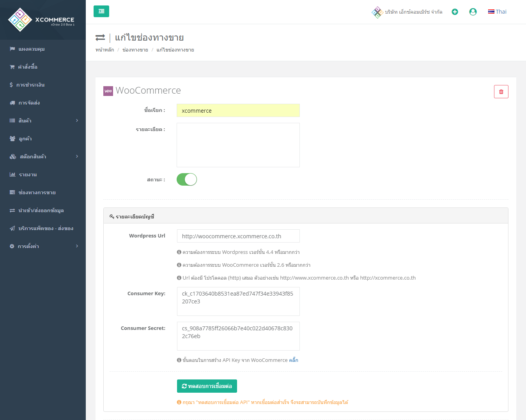Click the flag icon beside แผงควบคุม
Screen dimensions: 526x420
pyautogui.click(x=12, y=49)
